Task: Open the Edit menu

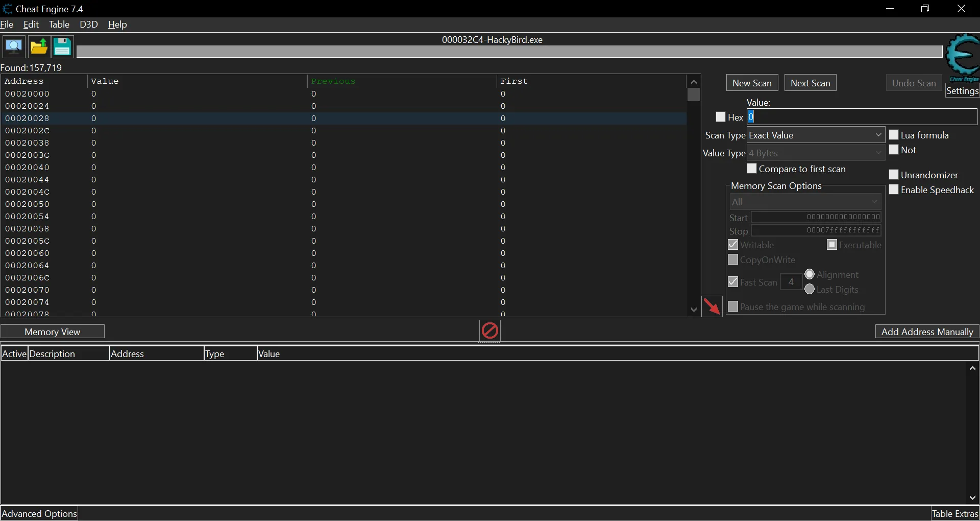Action: 31,25
